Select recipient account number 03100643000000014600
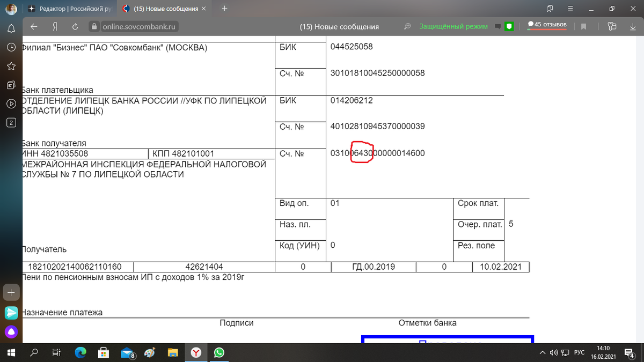Viewport: 644px width, 362px height. 378,153
